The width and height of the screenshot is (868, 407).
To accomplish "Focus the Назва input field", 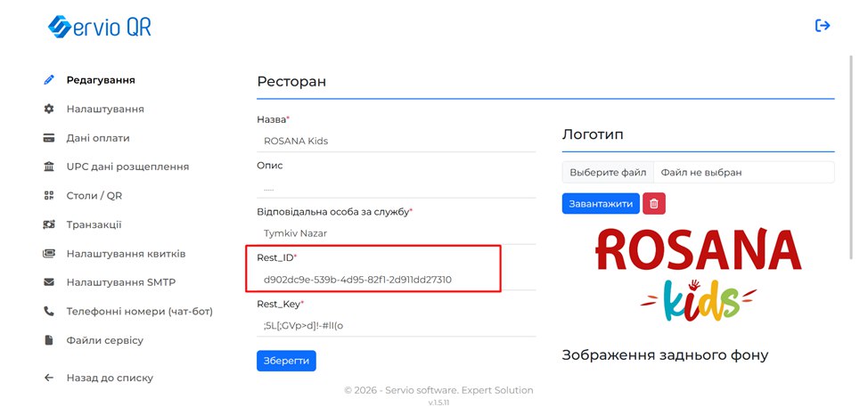I will (x=396, y=141).
